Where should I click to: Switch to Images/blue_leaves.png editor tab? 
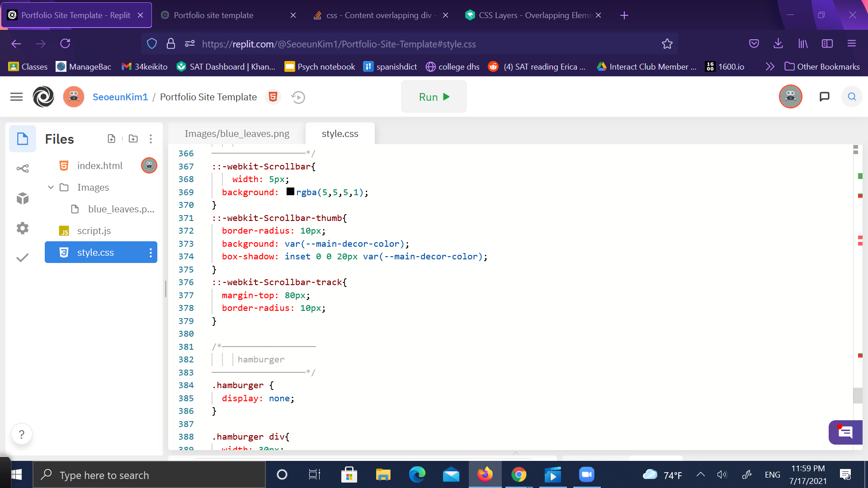click(x=237, y=134)
